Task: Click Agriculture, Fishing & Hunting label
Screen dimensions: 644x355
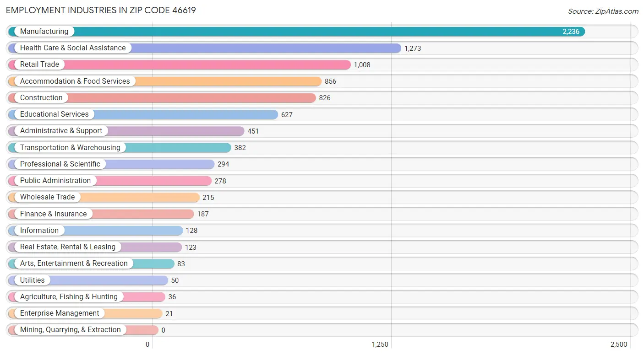Action: click(x=69, y=297)
